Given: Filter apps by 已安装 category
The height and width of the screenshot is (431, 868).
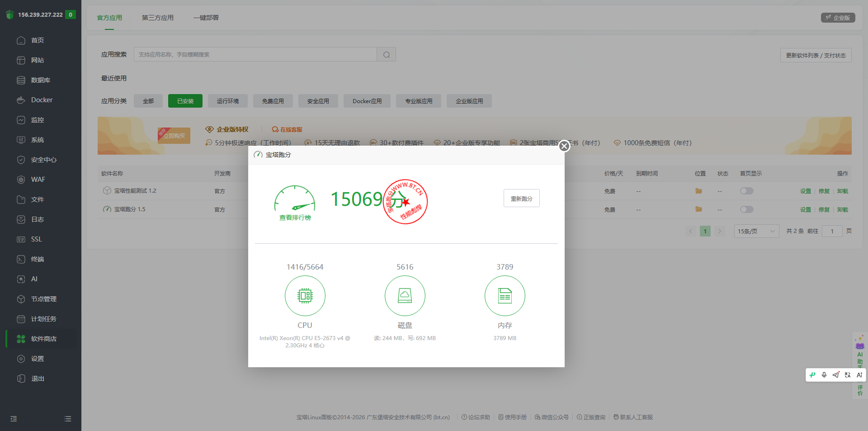Looking at the screenshot, I should tap(185, 101).
